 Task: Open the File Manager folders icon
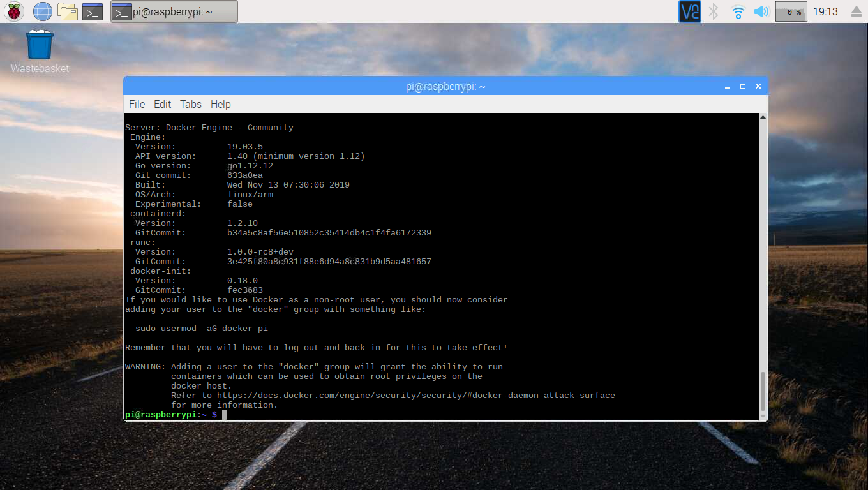68,11
